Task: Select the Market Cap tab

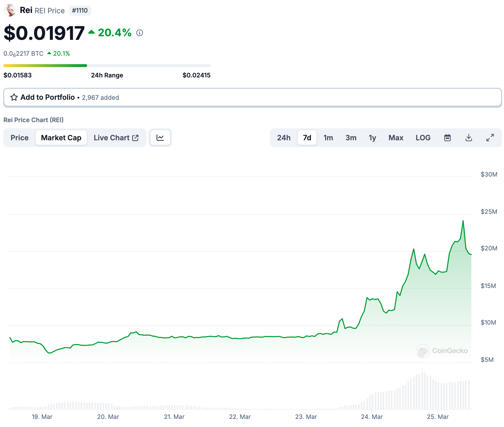Action: (x=61, y=138)
